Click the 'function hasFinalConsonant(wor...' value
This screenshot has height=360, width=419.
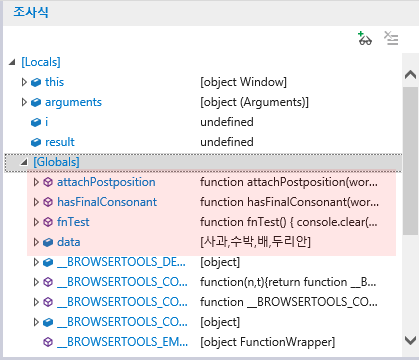pyautogui.click(x=289, y=202)
